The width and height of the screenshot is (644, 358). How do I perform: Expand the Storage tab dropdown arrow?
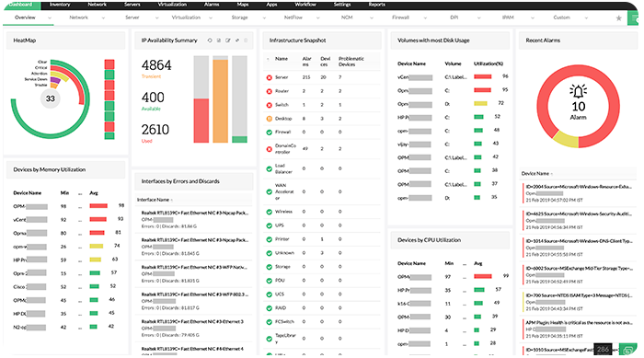coord(264,17)
